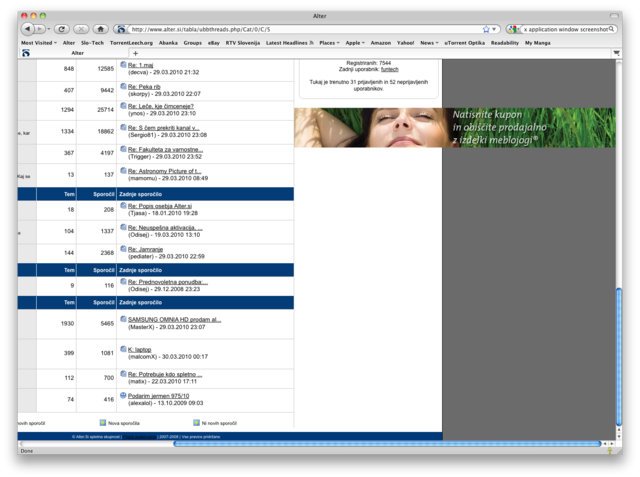Open 'Re: Prednovoletna ponudba:...' link
This screenshot has width=640, height=477.
point(168,282)
